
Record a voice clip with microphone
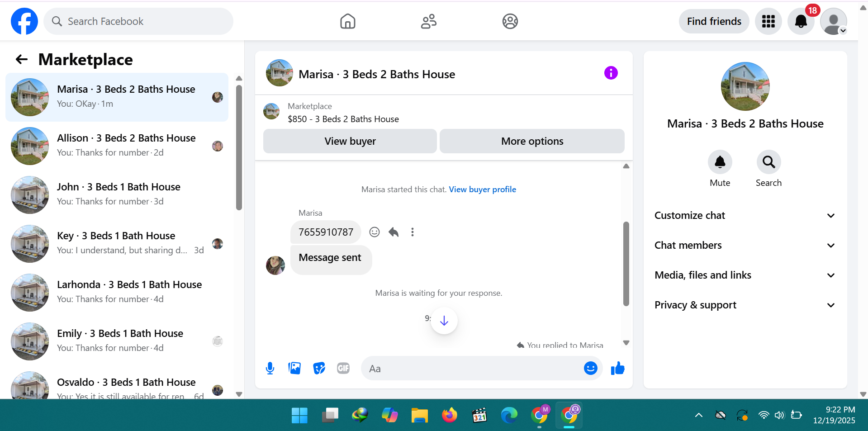[270, 369]
